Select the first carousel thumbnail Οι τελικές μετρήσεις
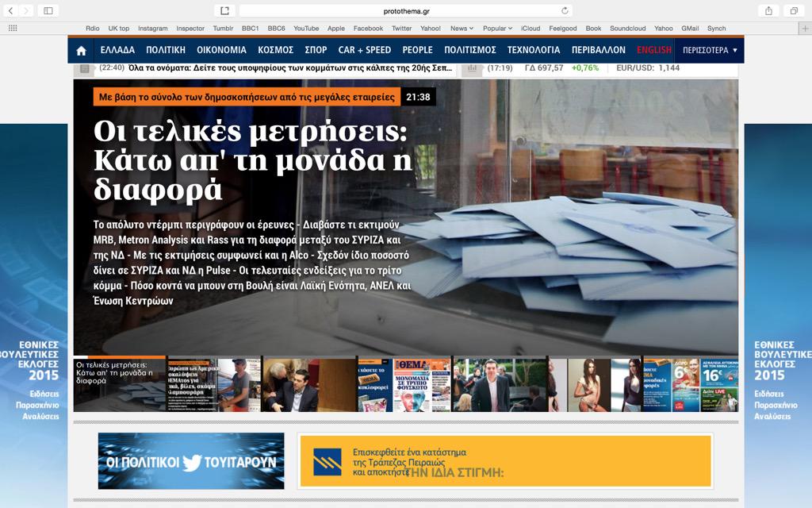The height and width of the screenshot is (508, 812). [120, 383]
